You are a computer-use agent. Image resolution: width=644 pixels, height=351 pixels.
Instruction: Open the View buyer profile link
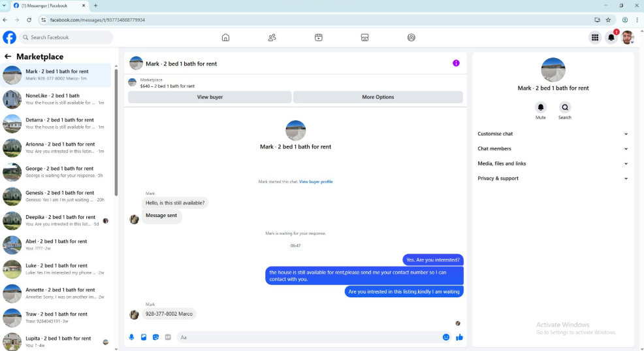[x=316, y=182]
